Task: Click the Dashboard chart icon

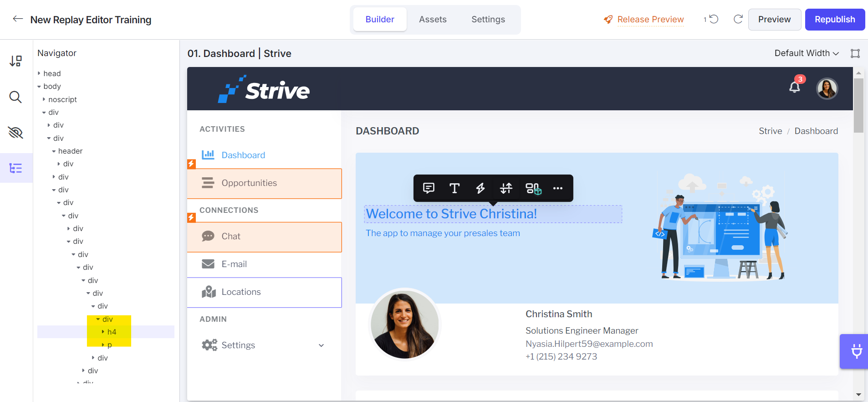Action: click(208, 155)
